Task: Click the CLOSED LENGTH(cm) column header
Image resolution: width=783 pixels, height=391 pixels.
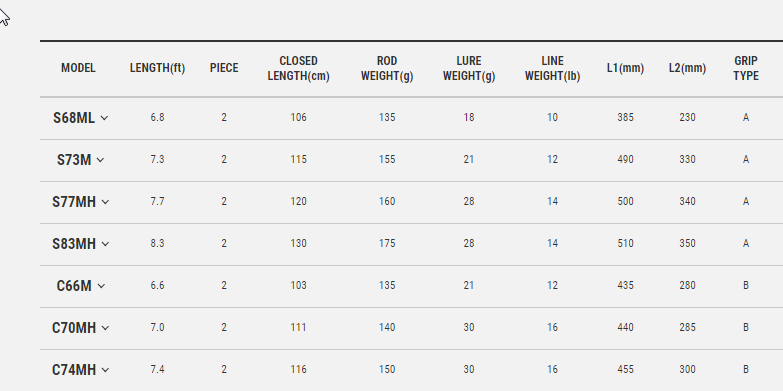Action: tap(298, 68)
